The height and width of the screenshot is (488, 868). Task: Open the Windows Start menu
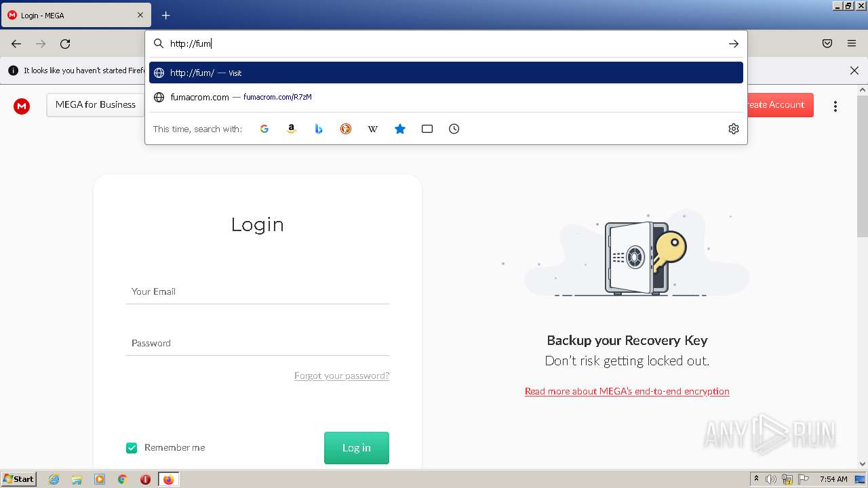click(19, 479)
